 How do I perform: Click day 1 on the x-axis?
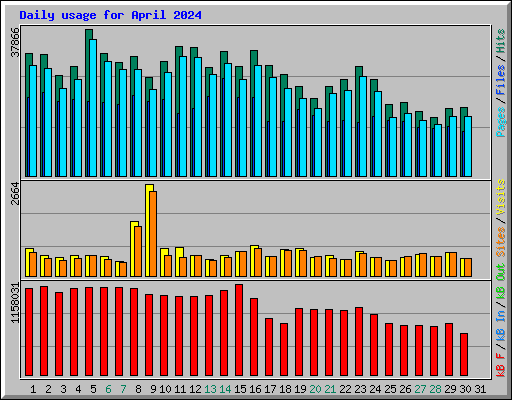[x=33, y=389]
